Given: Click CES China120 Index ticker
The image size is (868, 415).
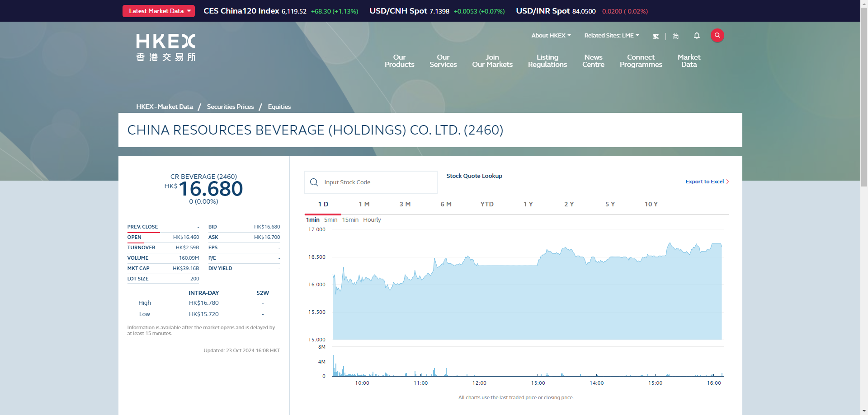Looking at the screenshot, I should pyautogui.click(x=281, y=11).
